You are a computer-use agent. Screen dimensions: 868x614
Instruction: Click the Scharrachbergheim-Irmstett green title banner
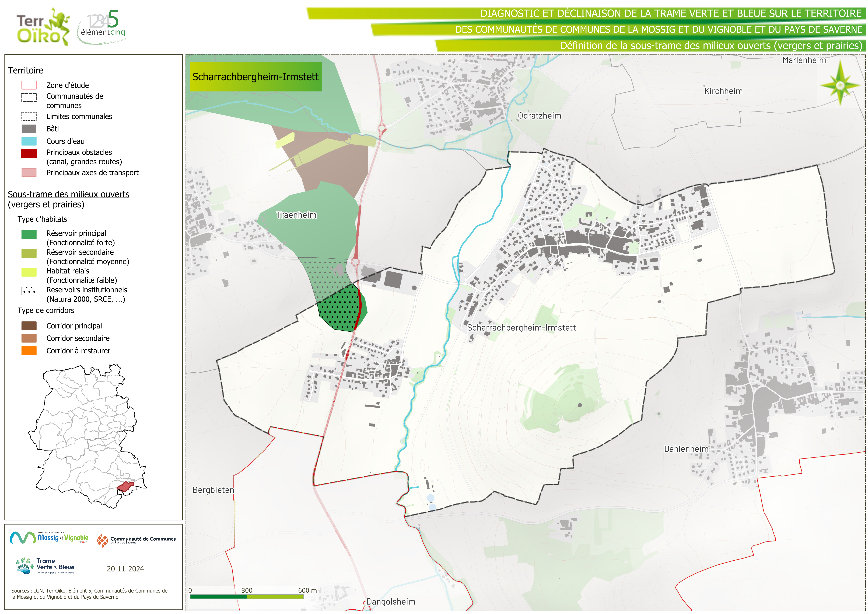(x=255, y=77)
